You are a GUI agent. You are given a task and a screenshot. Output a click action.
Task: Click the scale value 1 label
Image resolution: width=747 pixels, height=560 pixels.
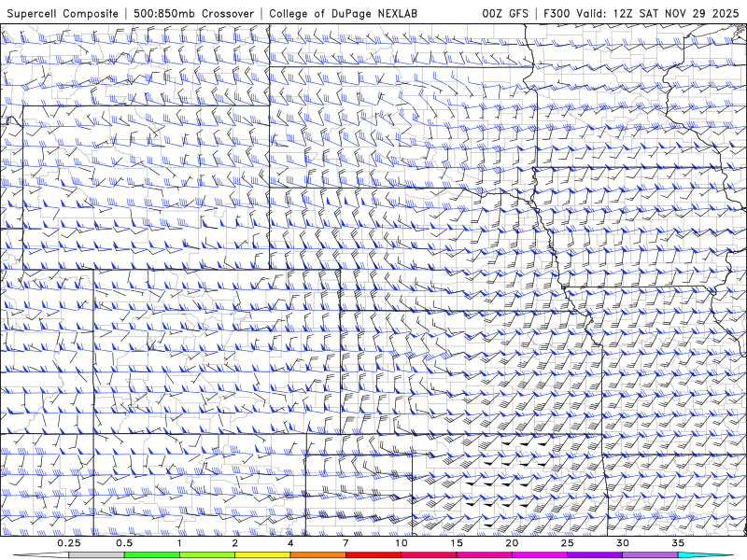point(179,543)
